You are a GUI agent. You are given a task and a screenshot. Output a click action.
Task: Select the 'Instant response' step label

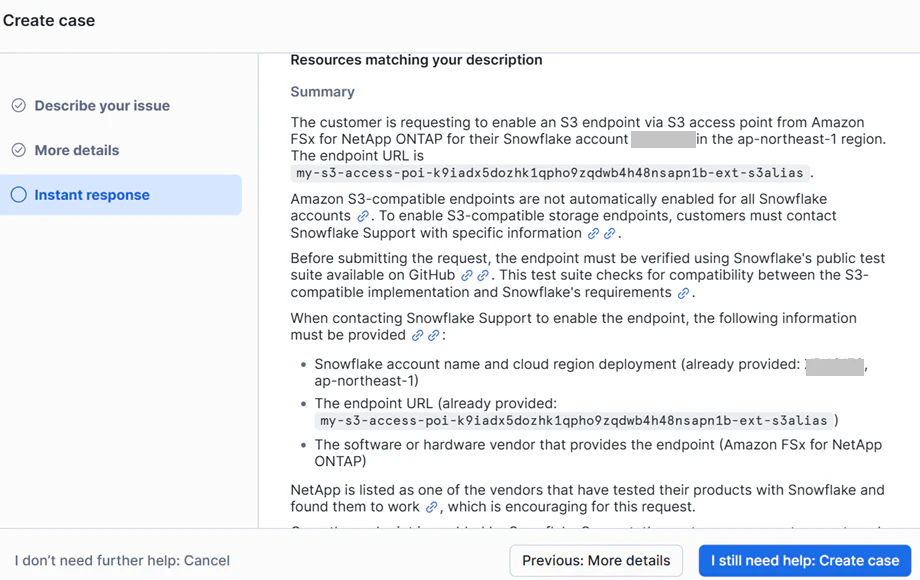point(92,195)
